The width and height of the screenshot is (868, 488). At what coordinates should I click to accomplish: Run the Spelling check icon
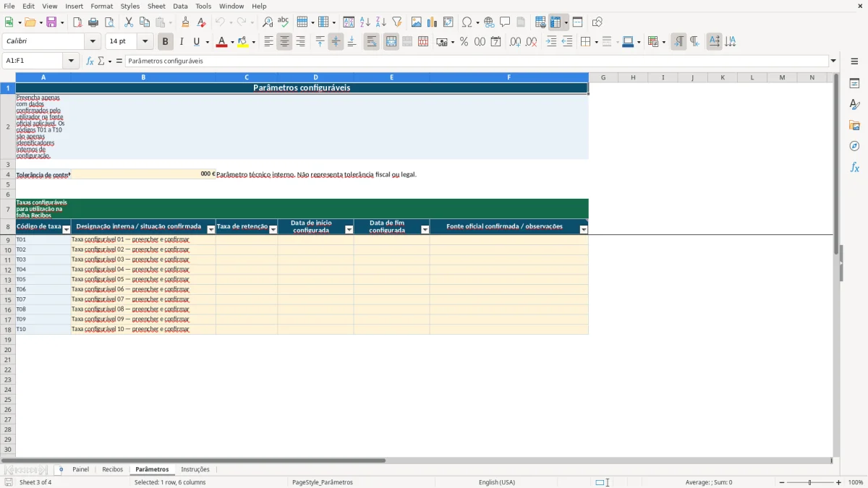[x=284, y=22]
